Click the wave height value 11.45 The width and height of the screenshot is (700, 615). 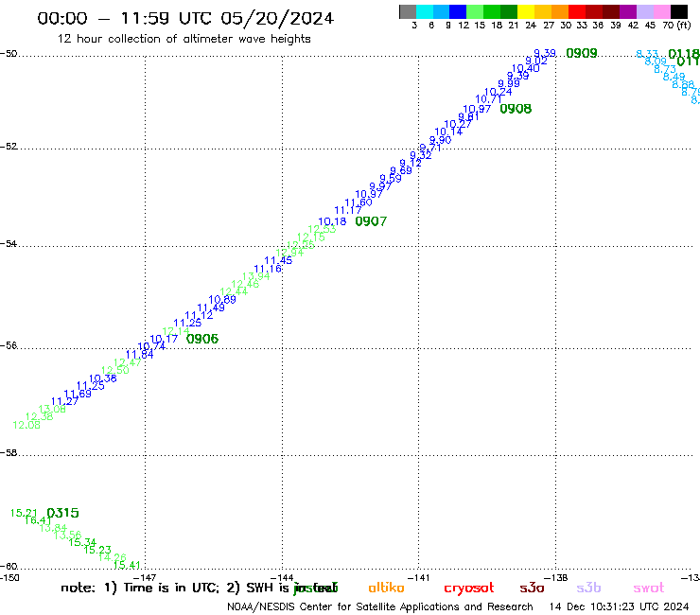[x=278, y=260]
